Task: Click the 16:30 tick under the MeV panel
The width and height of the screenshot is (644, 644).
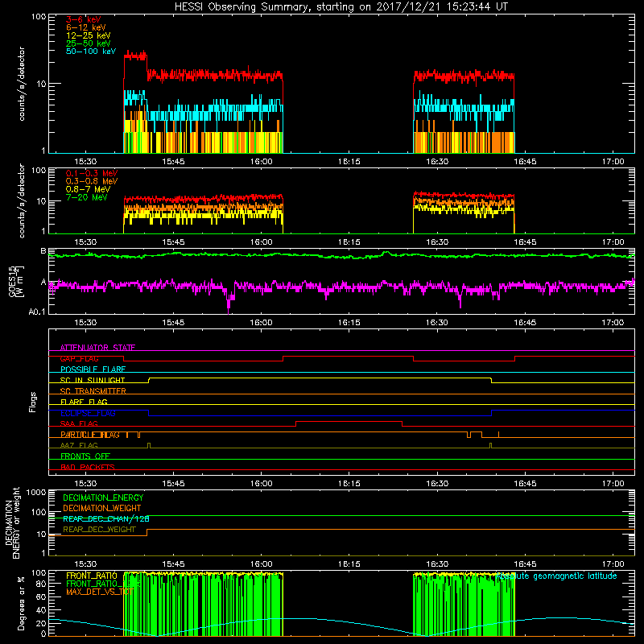Action: [x=437, y=242]
